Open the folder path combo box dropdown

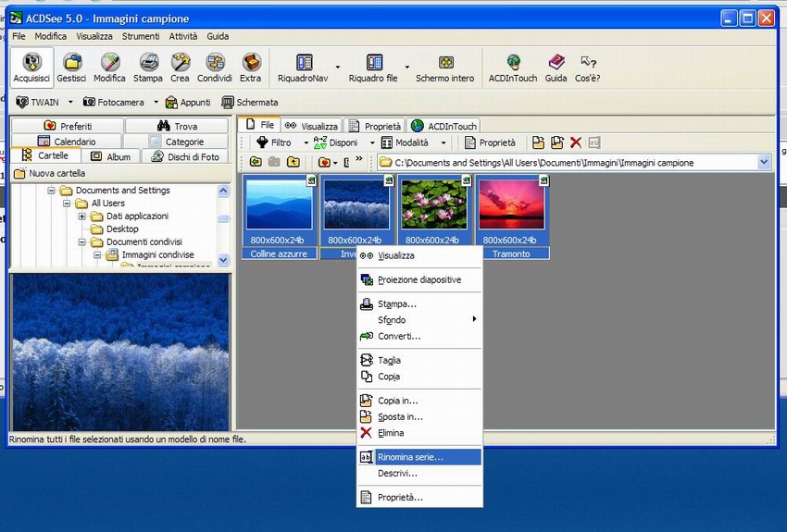(764, 163)
